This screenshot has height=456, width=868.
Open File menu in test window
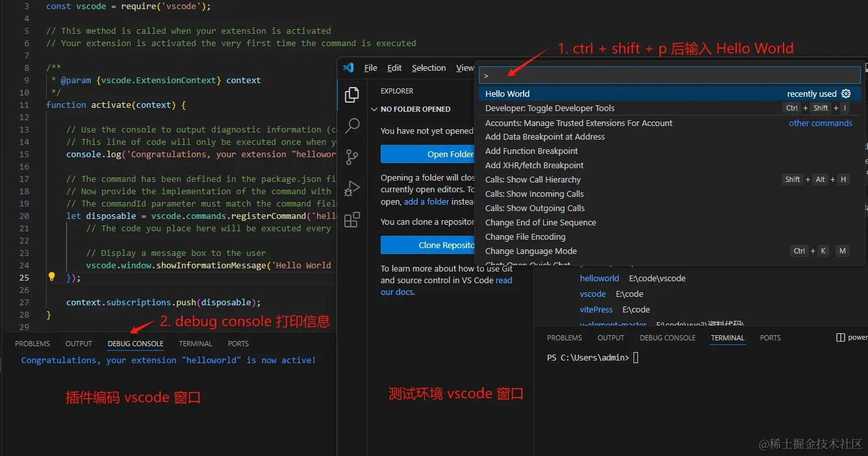click(371, 68)
